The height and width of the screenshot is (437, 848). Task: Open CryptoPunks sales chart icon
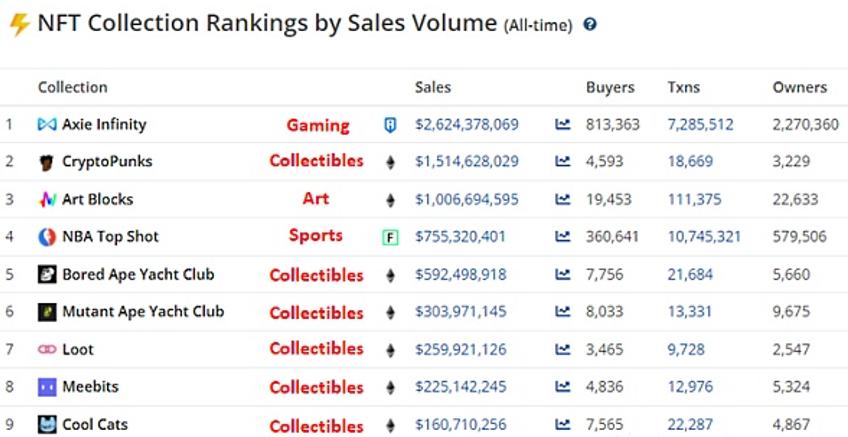pos(563,161)
